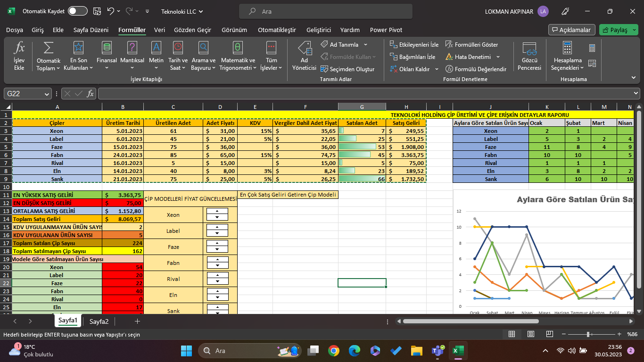Open the pen/coming-soon icon beside the account name

tap(566, 11)
